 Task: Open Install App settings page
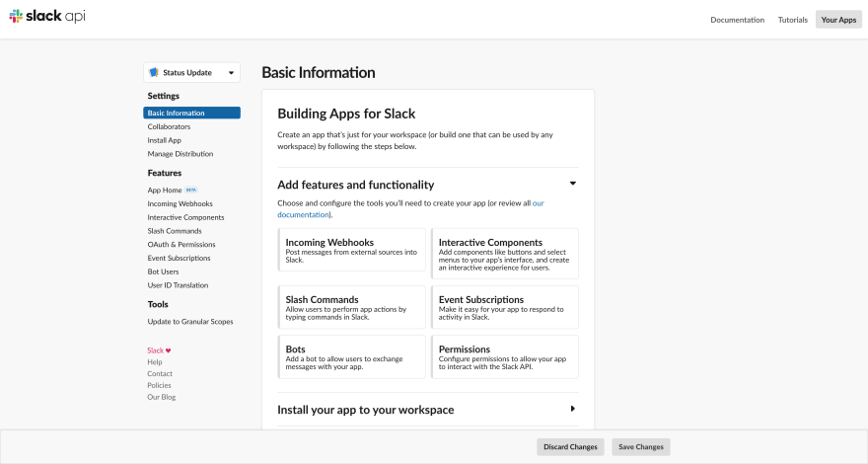[164, 140]
